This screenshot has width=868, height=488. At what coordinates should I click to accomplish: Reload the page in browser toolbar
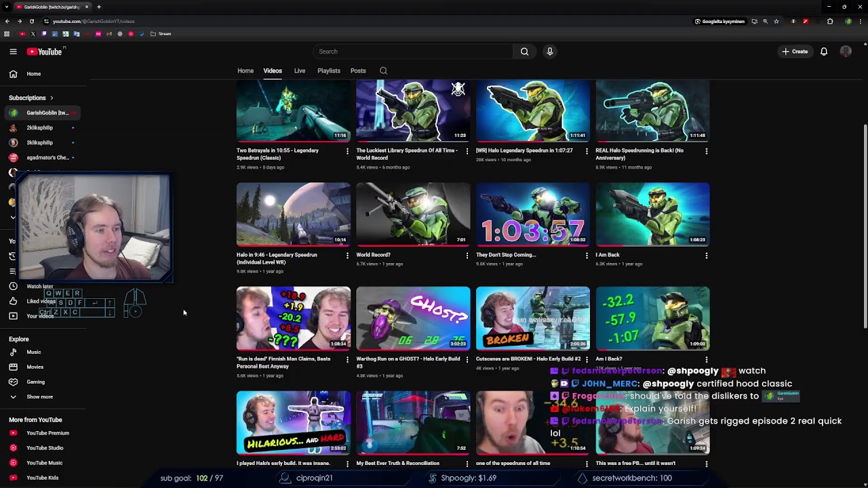pos(31,21)
